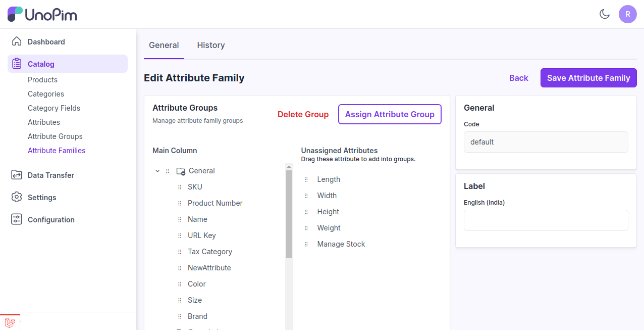Open Dashboard via the home icon

17,41
